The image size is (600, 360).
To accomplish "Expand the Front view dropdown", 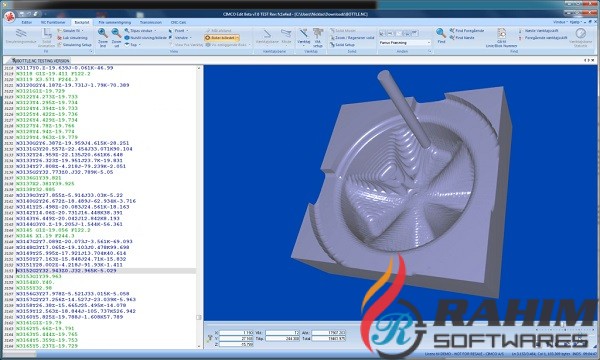I will [x=187, y=31].
